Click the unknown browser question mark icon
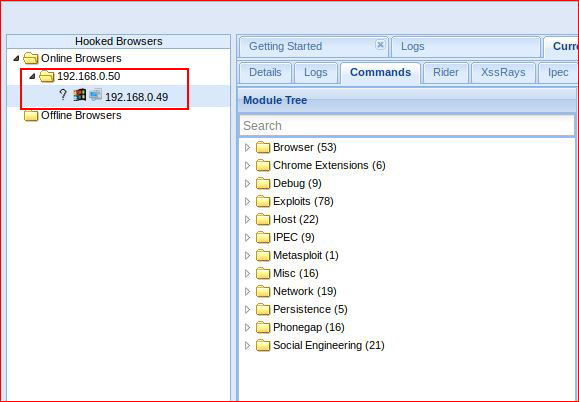 click(x=63, y=95)
